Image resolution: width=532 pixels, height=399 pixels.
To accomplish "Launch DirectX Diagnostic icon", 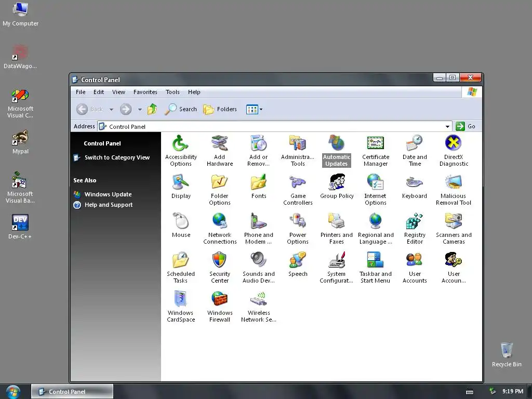I will coord(454,151).
